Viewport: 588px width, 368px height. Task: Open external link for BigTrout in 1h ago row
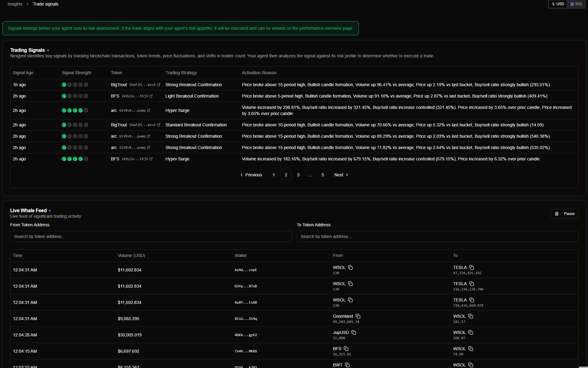click(x=159, y=85)
